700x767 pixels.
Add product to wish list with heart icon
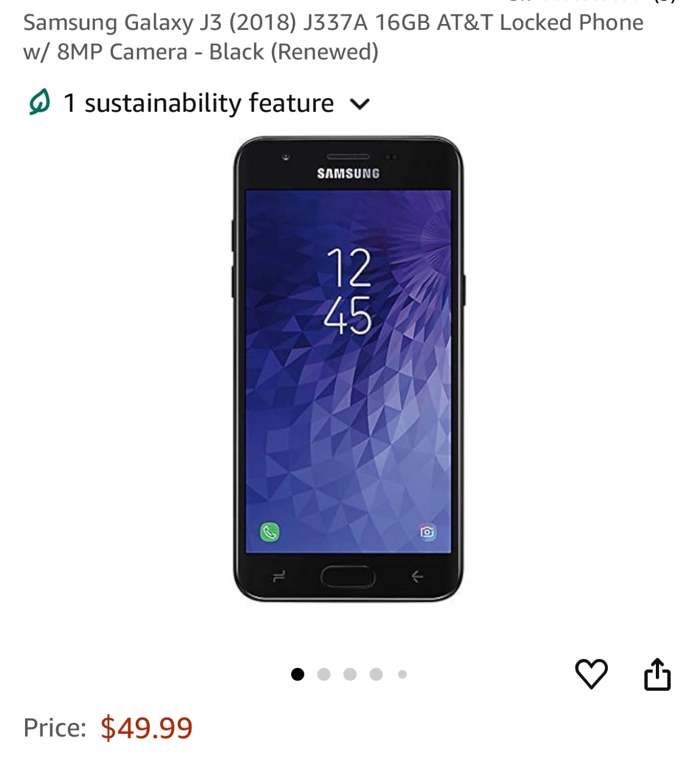[x=591, y=673]
